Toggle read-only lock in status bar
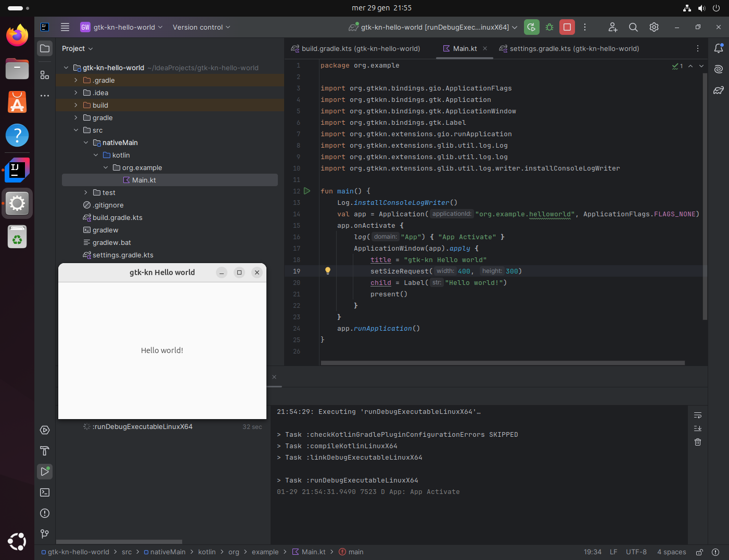The image size is (729, 560). [700, 552]
